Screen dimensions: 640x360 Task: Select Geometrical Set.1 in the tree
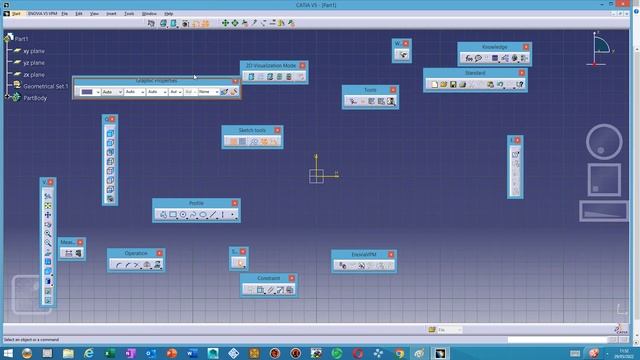[46, 86]
